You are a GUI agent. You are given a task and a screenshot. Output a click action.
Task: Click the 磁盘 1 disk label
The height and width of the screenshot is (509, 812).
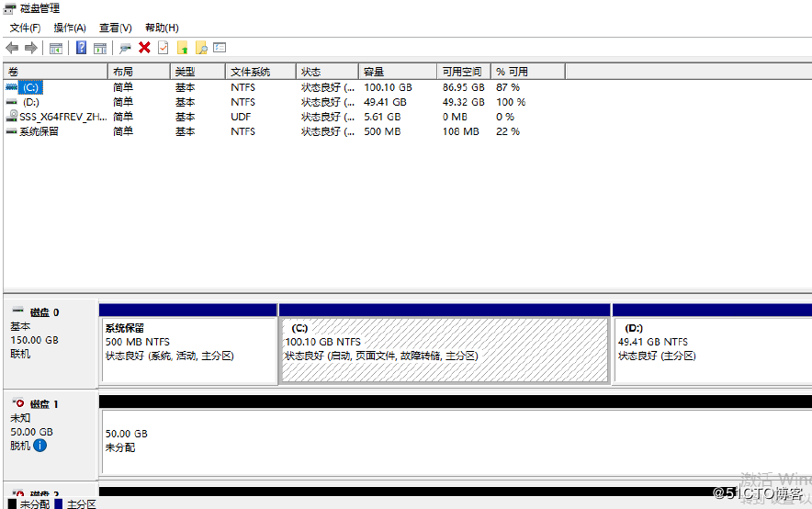tap(44, 404)
